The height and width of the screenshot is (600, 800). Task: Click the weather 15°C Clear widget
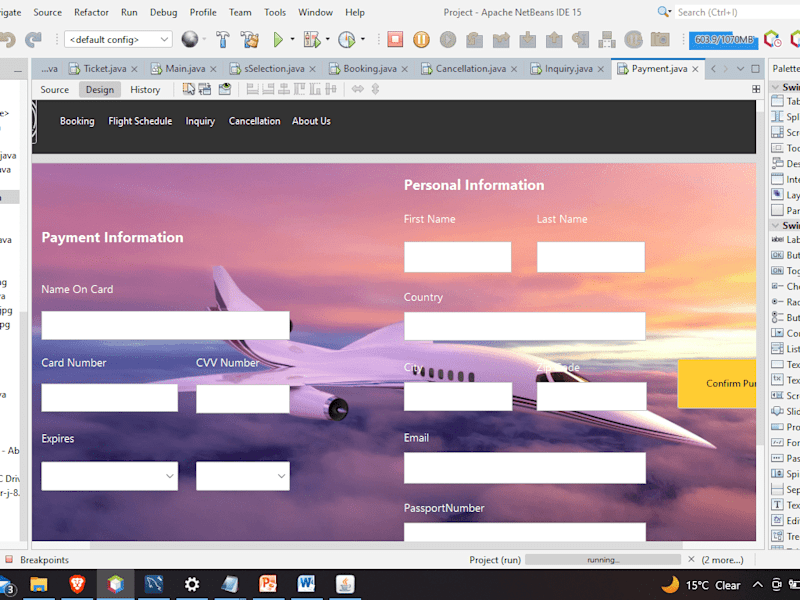tap(702, 585)
